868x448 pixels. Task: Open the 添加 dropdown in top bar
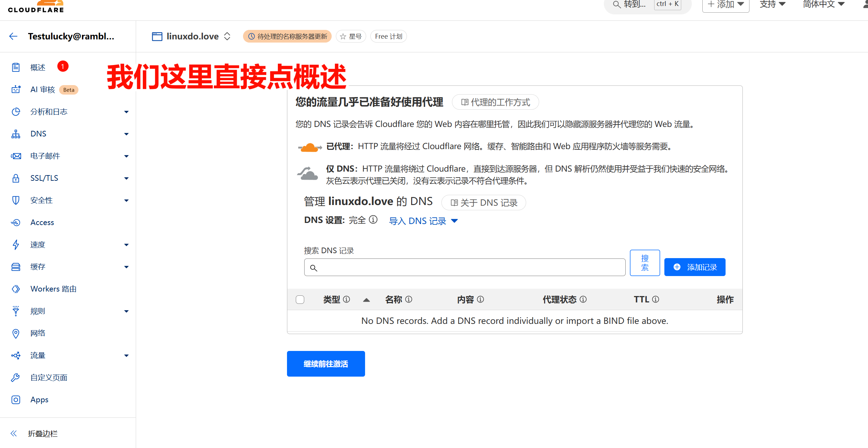(x=726, y=5)
